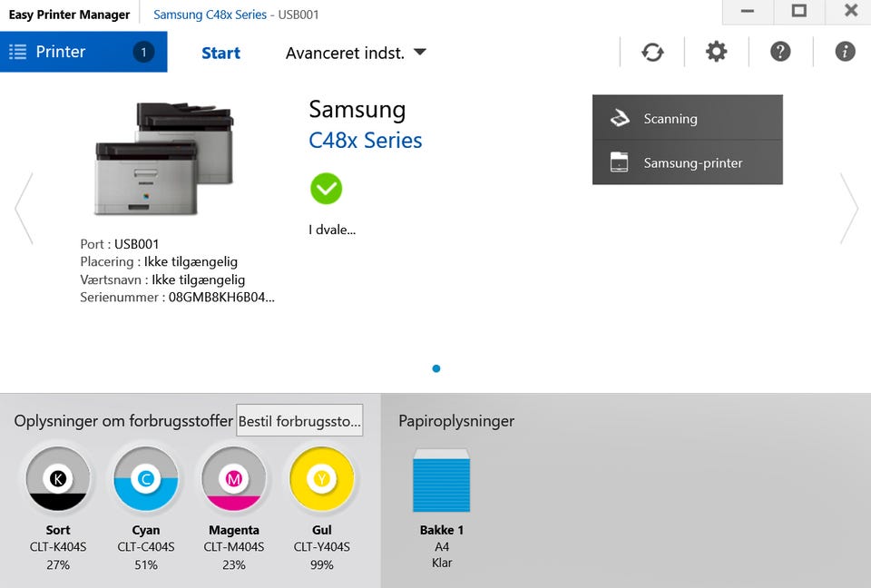Image resolution: width=871 pixels, height=588 pixels.
Task: Open the Avanceret indst. menu
Action: 356,53
